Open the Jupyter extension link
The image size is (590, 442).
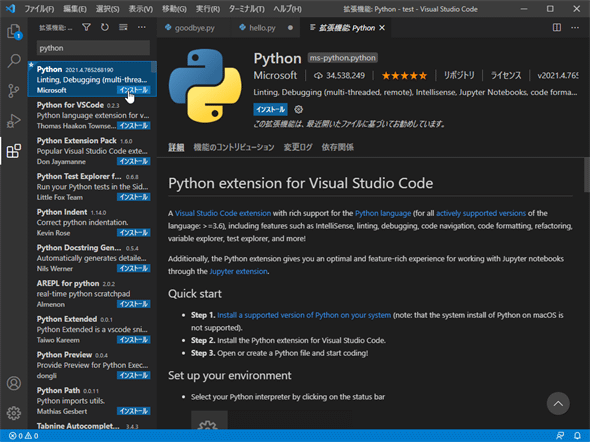(x=238, y=271)
